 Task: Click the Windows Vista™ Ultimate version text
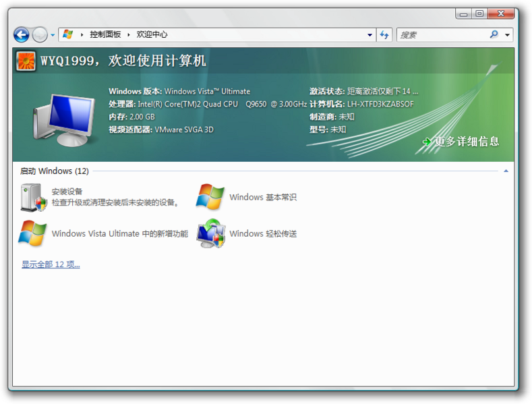tap(207, 91)
